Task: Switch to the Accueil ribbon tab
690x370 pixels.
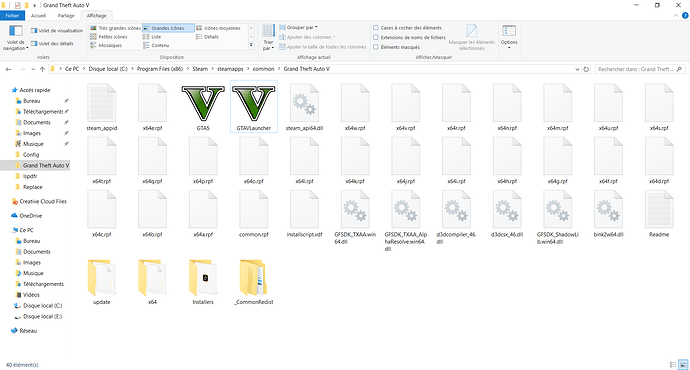Action: point(38,15)
